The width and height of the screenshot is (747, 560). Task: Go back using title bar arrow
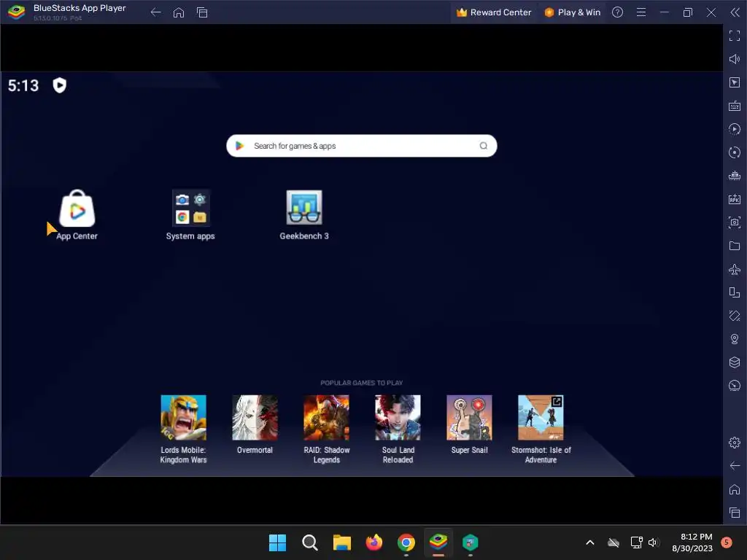156,12
